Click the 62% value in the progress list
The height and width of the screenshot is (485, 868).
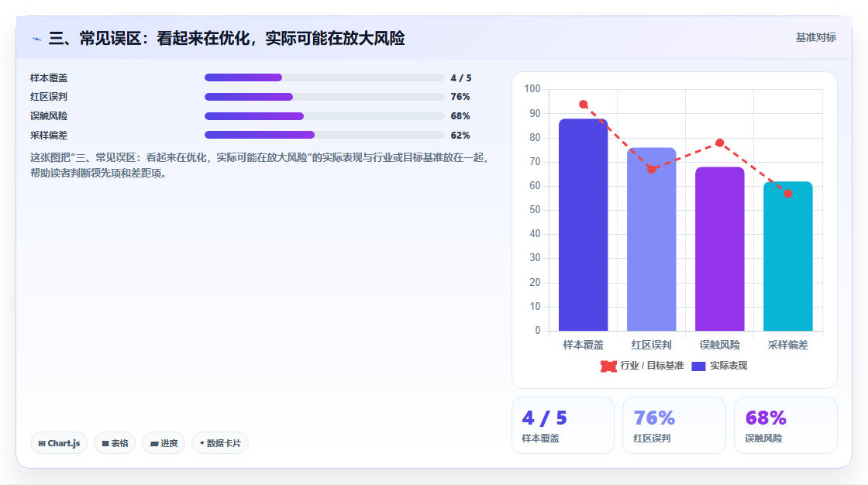460,135
